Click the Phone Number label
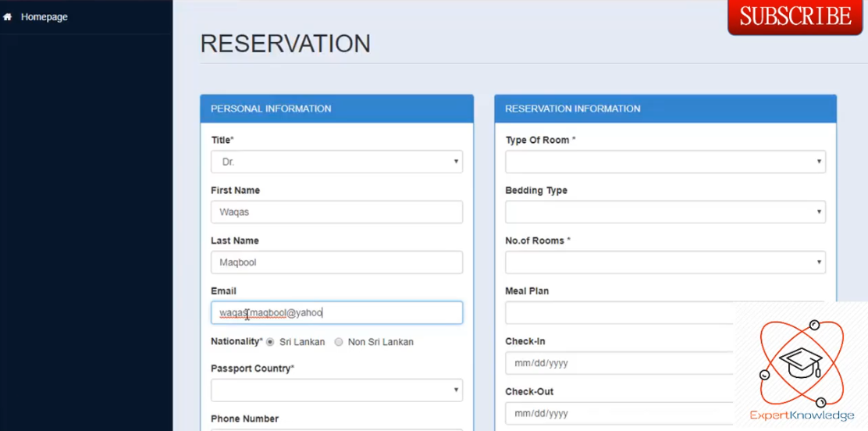Viewport: 868px width, 431px height. coord(244,419)
